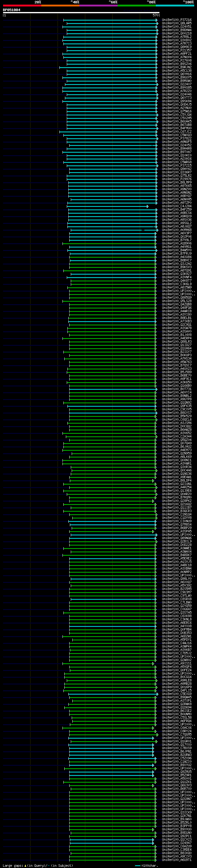Click the red ~20% identity legend bar
Image resolution: width=197 pixels, height=868 pixels.
point(22,6)
